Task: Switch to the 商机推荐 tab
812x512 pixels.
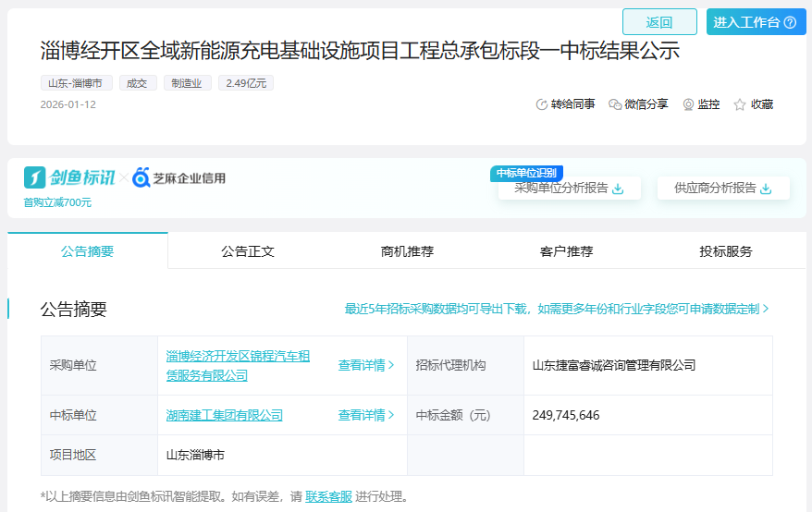Action: coord(407,251)
